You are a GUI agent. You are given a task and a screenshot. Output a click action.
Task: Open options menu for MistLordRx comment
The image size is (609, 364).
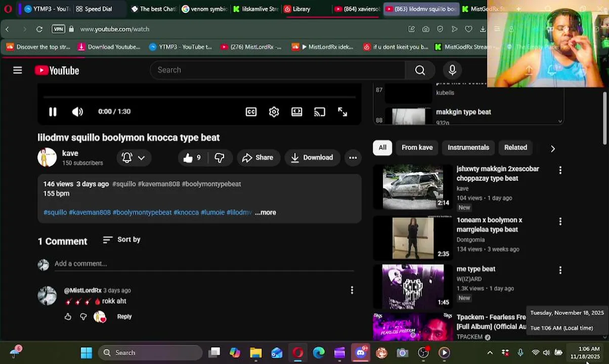[x=352, y=290]
